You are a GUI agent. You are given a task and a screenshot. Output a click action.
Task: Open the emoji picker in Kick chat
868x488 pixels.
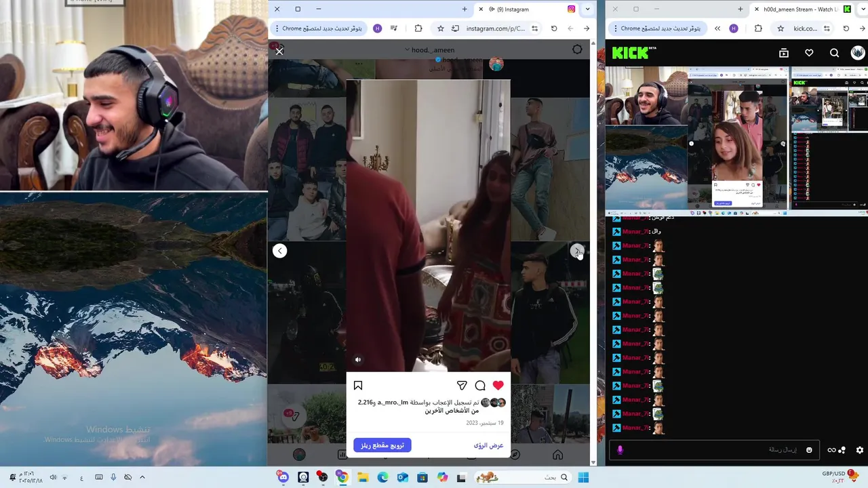point(809,450)
